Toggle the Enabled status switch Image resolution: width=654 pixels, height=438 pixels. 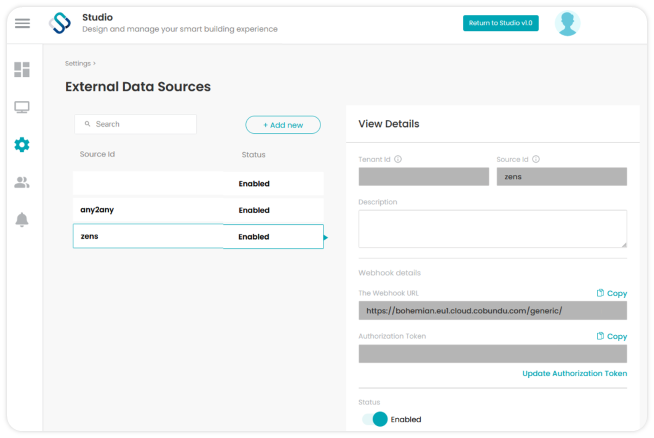pos(375,419)
